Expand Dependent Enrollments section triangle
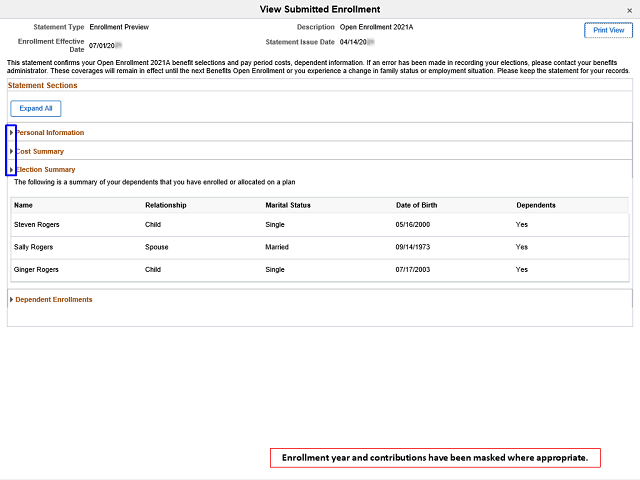Screen dimensions: 640x480 [x=11, y=300]
